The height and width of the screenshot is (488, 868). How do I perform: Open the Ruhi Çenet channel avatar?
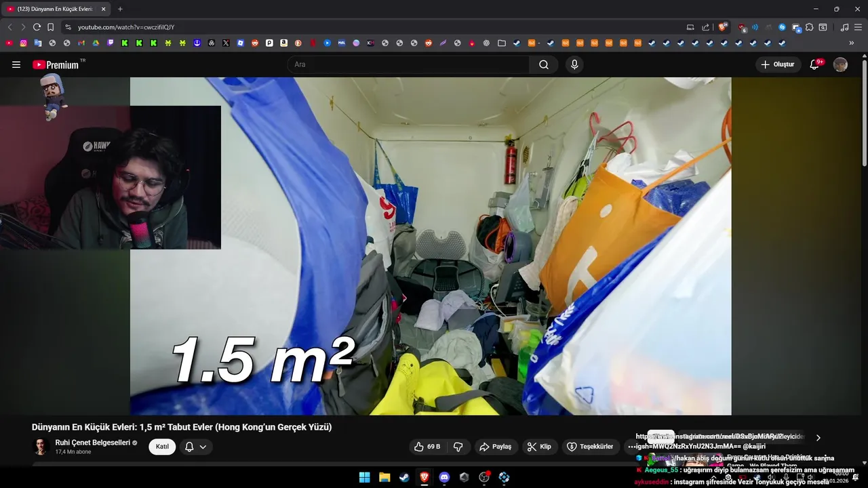[41, 447]
